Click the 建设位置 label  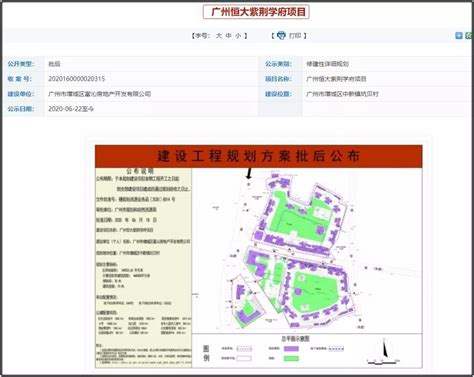[x=278, y=94]
